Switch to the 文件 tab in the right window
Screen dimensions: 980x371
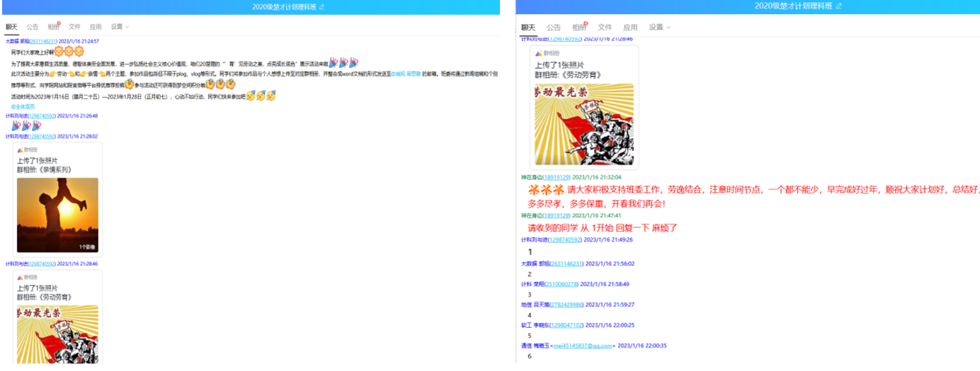605,27
